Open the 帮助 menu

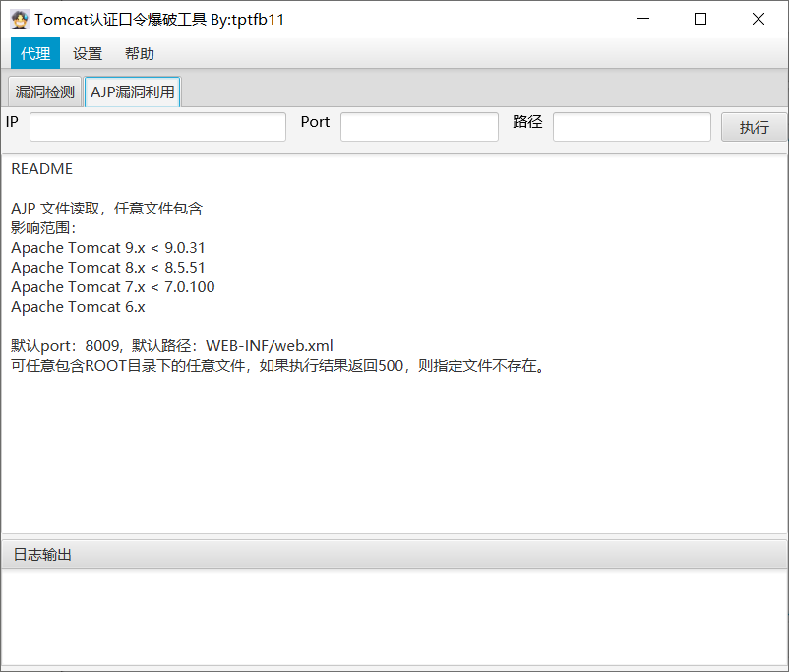[140, 53]
